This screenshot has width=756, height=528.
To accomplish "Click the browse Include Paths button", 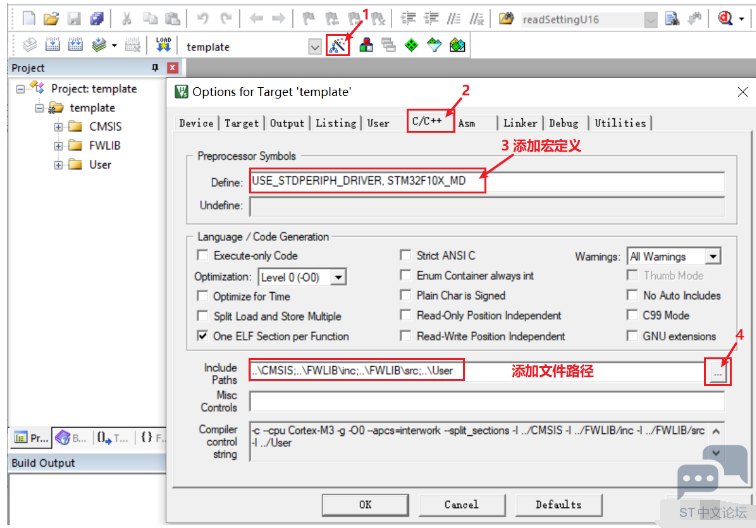I will (x=717, y=371).
